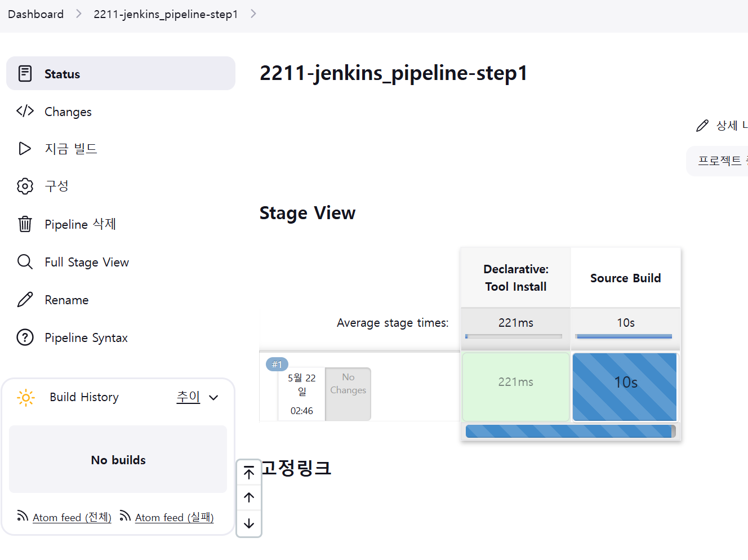Screen dimensions: 748x560
Task: Click the pencil icon beside 상세 description edit
Action: point(702,126)
